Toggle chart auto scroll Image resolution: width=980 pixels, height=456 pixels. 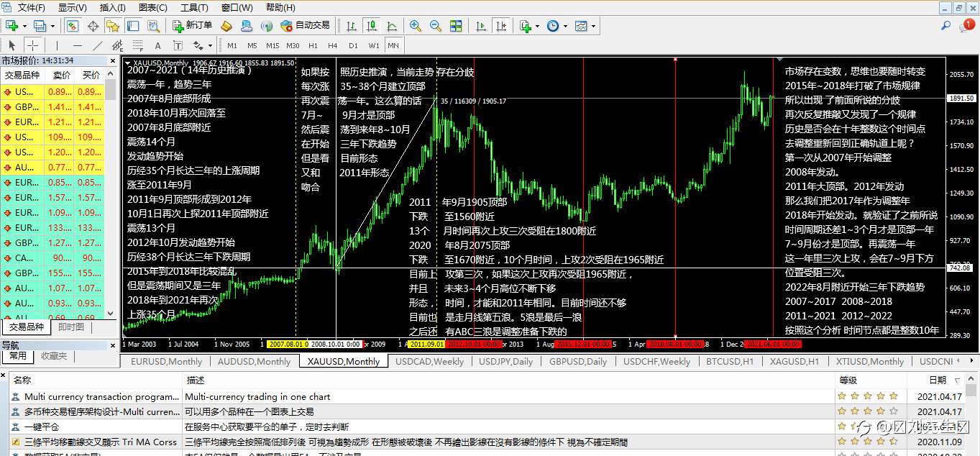click(x=482, y=25)
